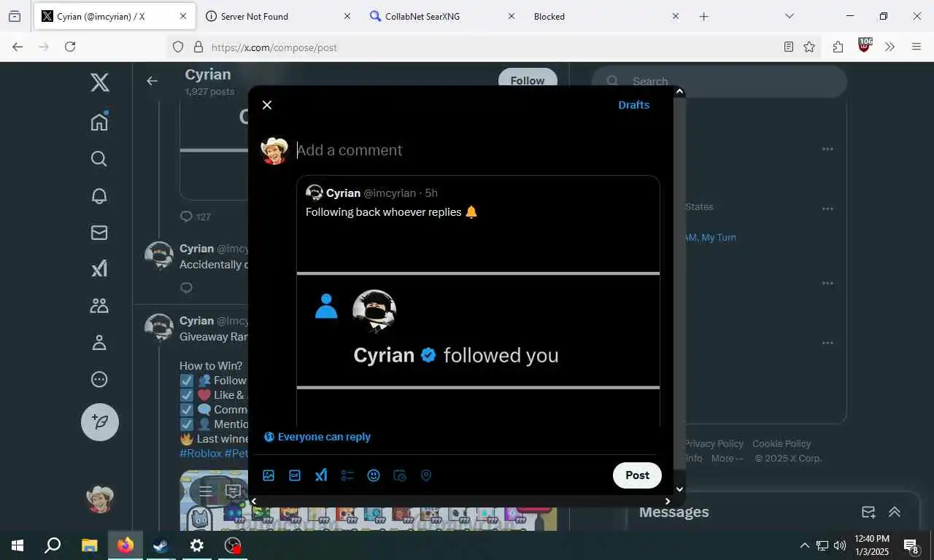Open the Windows Start menu
934x560 pixels.
[18, 545]
